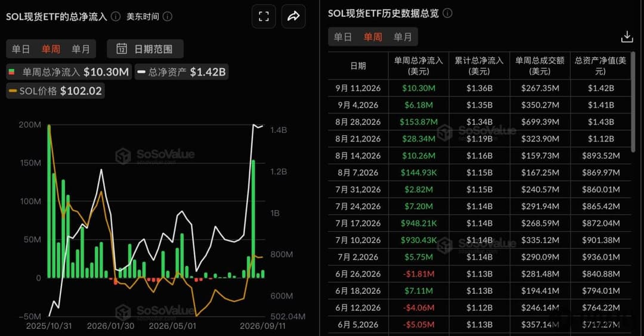
Task: Click date cell 7月 17,2026
Action: tap(358, 223)
